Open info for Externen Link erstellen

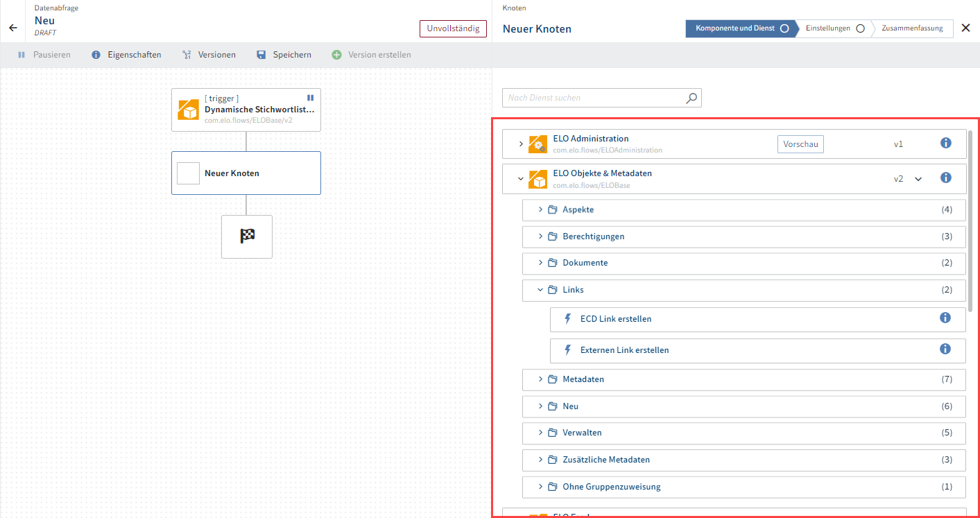(945, 349)
